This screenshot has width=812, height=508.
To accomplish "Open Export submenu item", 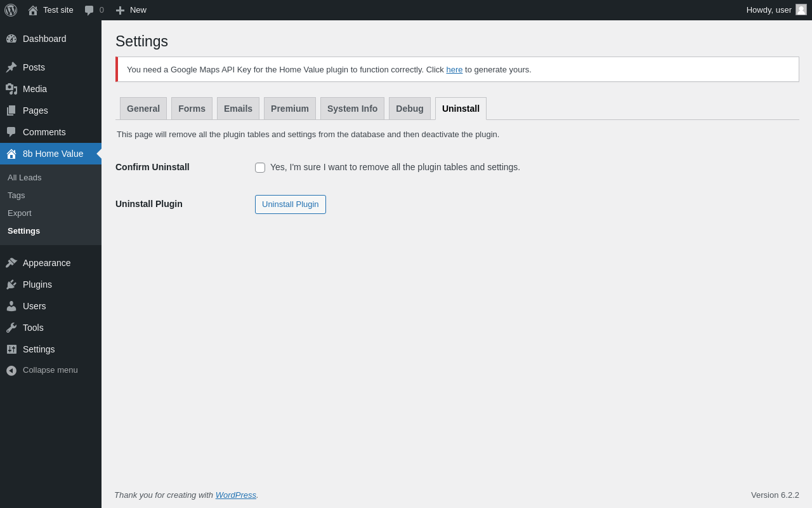I will (x=51, y=213).
